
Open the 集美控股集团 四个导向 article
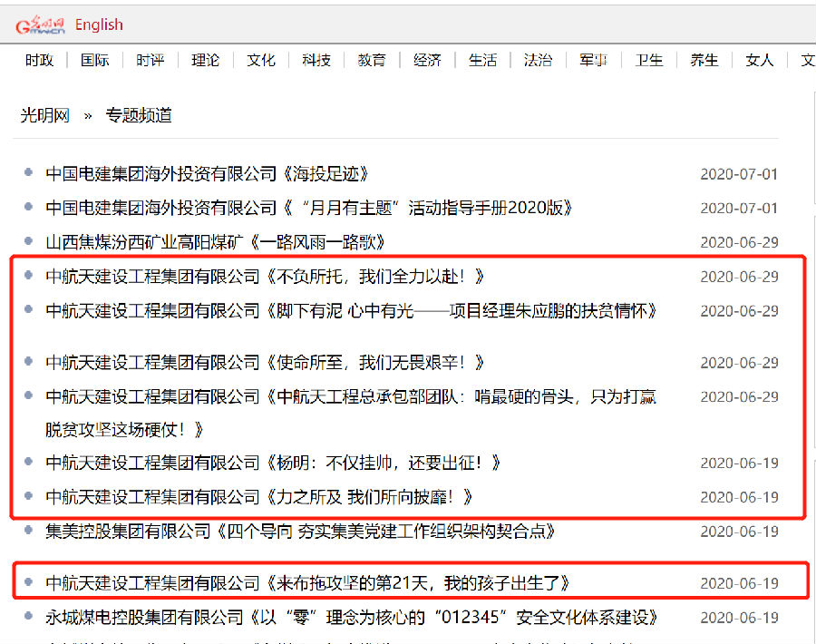(300, 531)
